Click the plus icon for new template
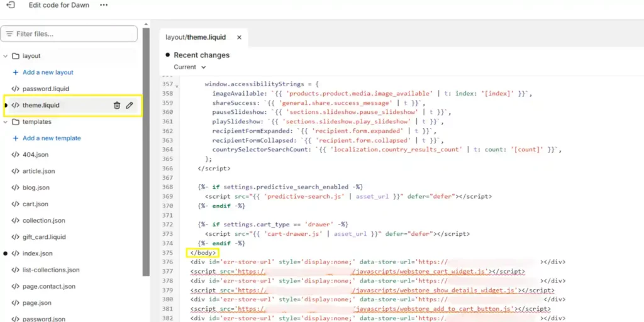This screenshot has height=322, width=644. pos(16,138)
